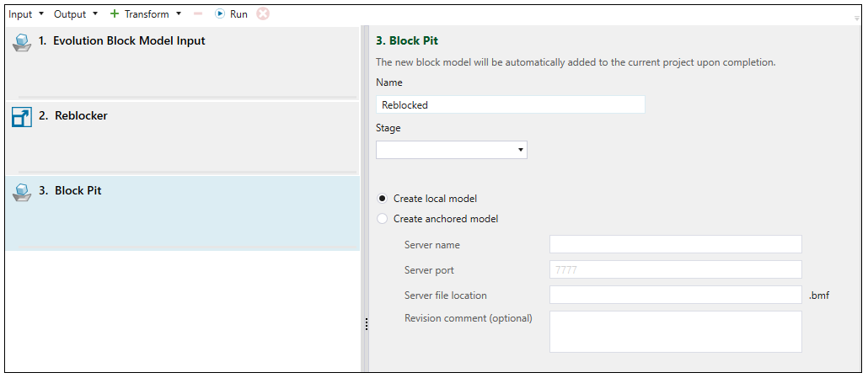Click the Revision comment text box
This screenshot has width=868, height=378.
(x=675, y=331)
